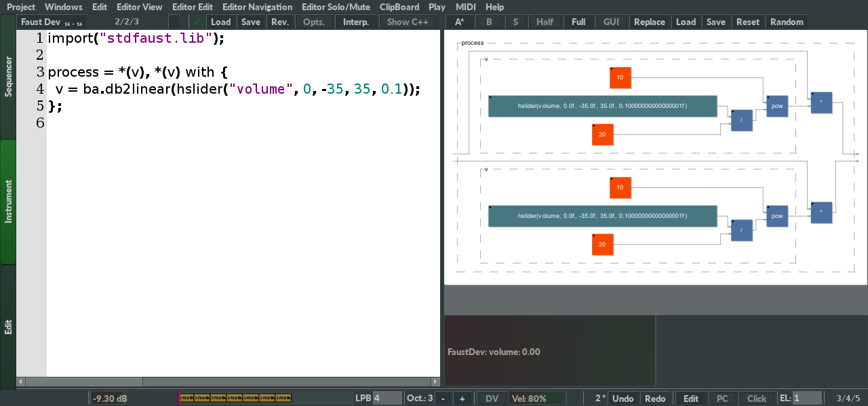
Task: Open the Opts. compiler options
Action: point(314,22)
